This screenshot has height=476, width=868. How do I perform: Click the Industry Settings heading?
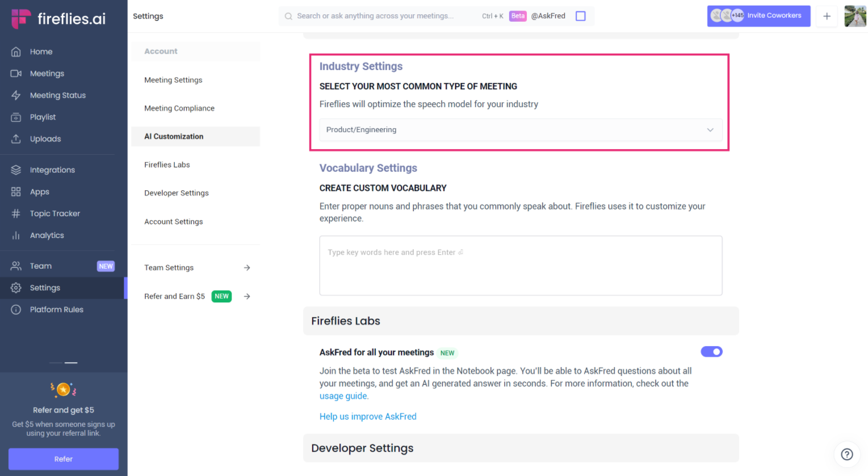pos(361,67)
